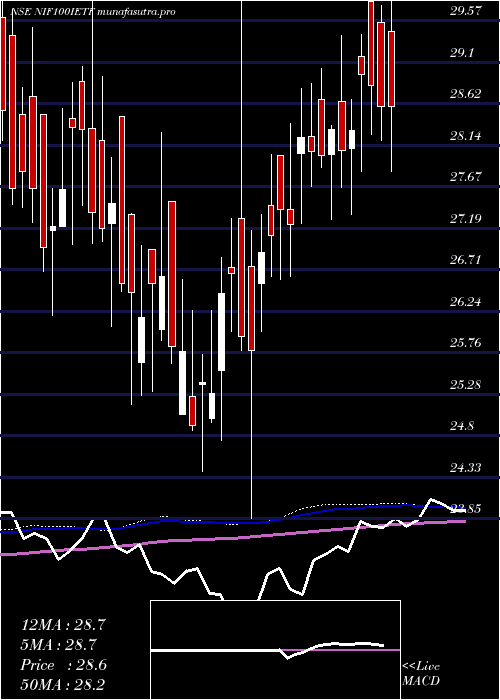Click the 26.71 price axis label
Screen dimensions: 500x700
(465, 259)
